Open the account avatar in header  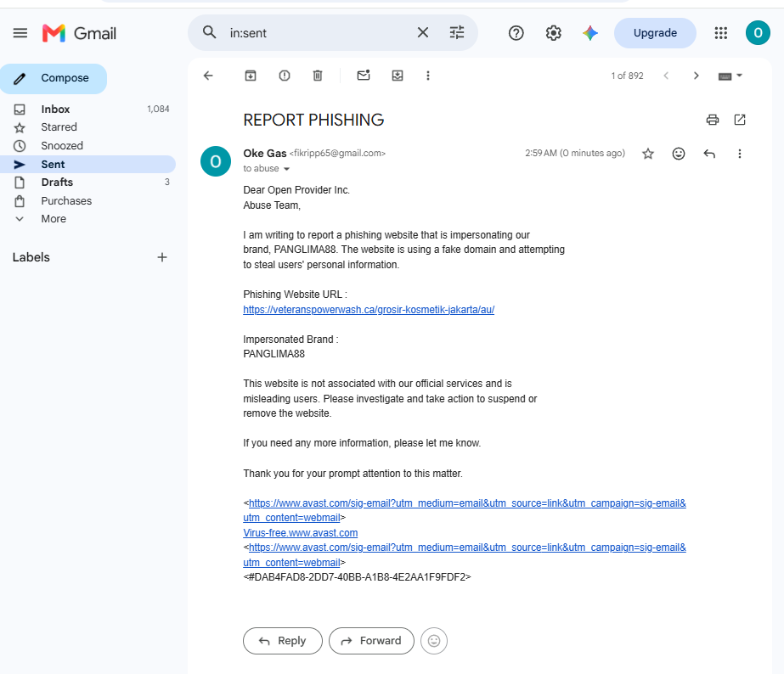click(758, 33)
